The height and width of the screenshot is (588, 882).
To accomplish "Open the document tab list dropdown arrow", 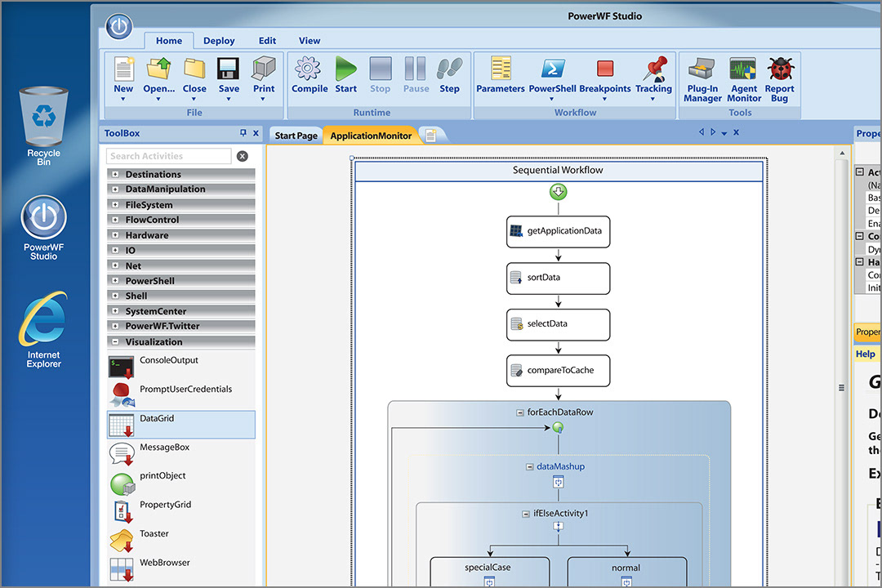I will [x=724, y=133].
